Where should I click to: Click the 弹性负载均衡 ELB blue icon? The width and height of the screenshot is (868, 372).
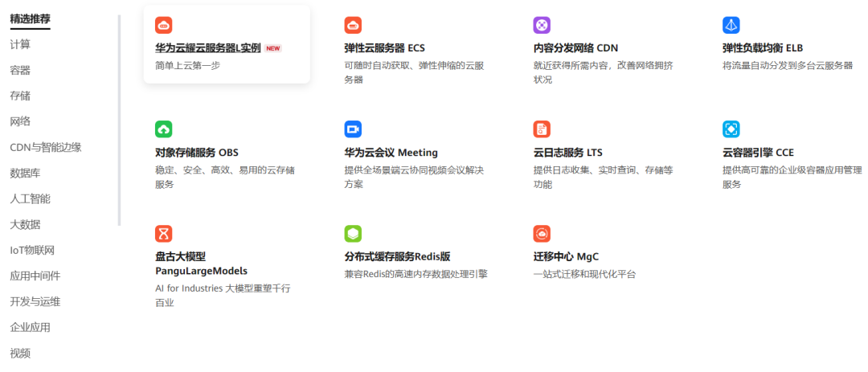731,25
